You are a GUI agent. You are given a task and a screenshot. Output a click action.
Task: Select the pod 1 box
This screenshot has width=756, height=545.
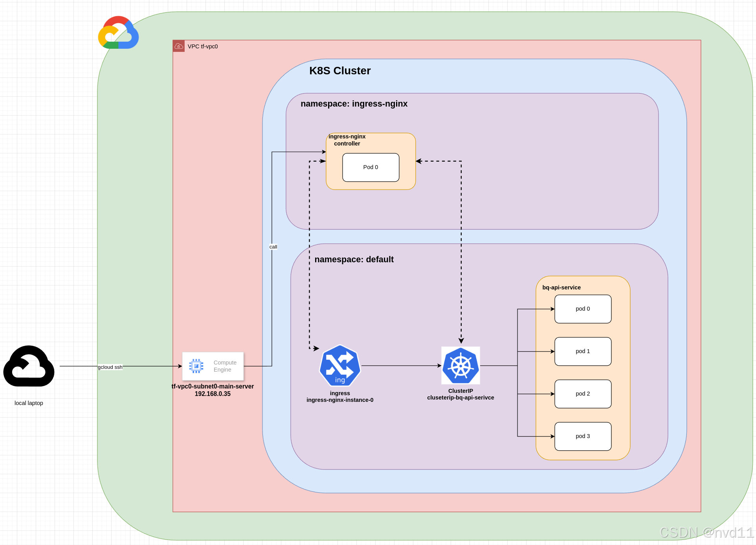(583, 352)
